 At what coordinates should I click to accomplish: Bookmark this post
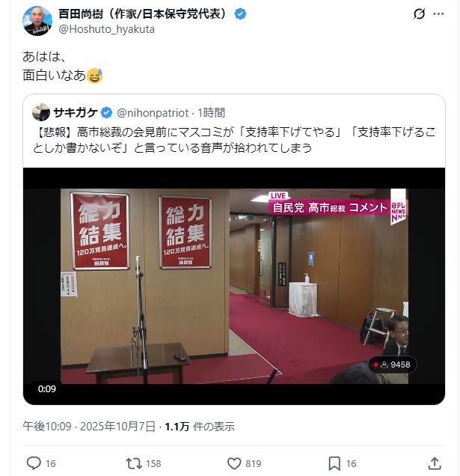(334, 463)
